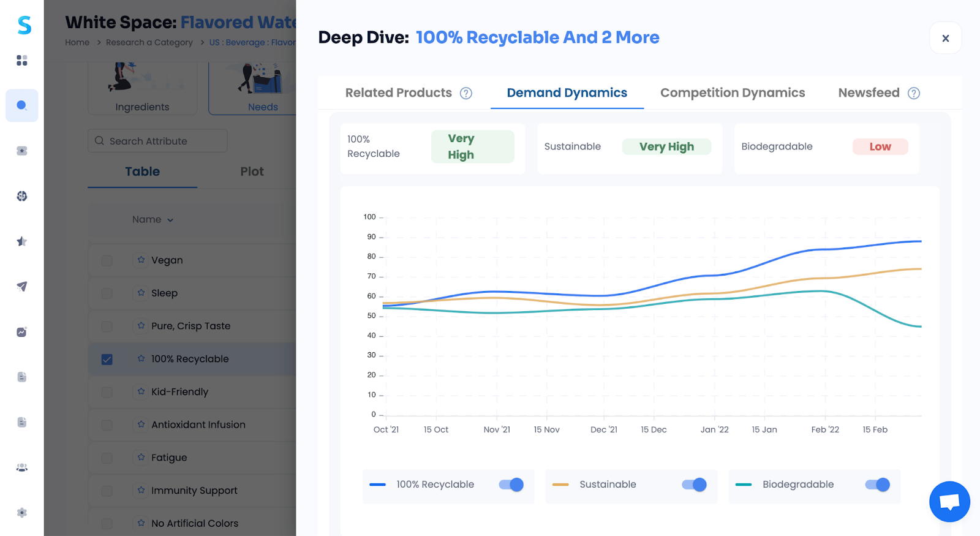Image resolution: width=980 pixels, height=536 pixels.
Task: Check the Vegan row checkbox
Action: point(107,260)
